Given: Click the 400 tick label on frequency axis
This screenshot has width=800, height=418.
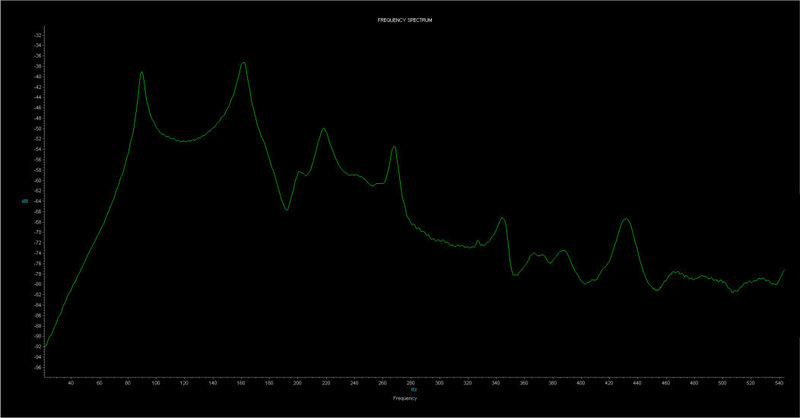Looking at the screenshot, I should click(581, 383).
